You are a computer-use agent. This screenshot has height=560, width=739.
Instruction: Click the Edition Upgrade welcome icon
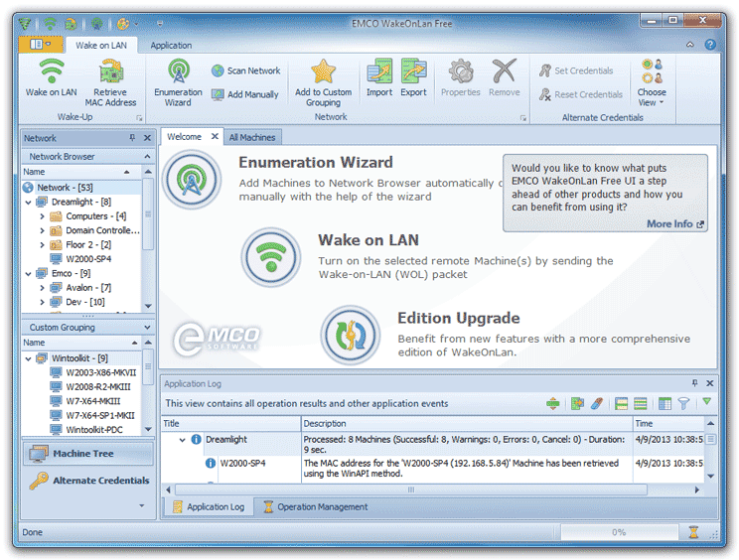pos(351,335)
